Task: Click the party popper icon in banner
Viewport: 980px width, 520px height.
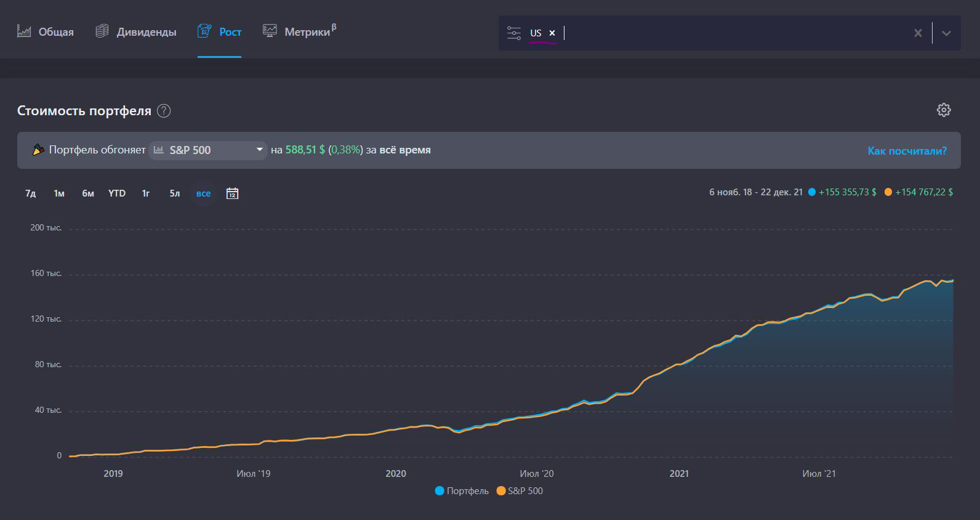Action: pos(38,150)
